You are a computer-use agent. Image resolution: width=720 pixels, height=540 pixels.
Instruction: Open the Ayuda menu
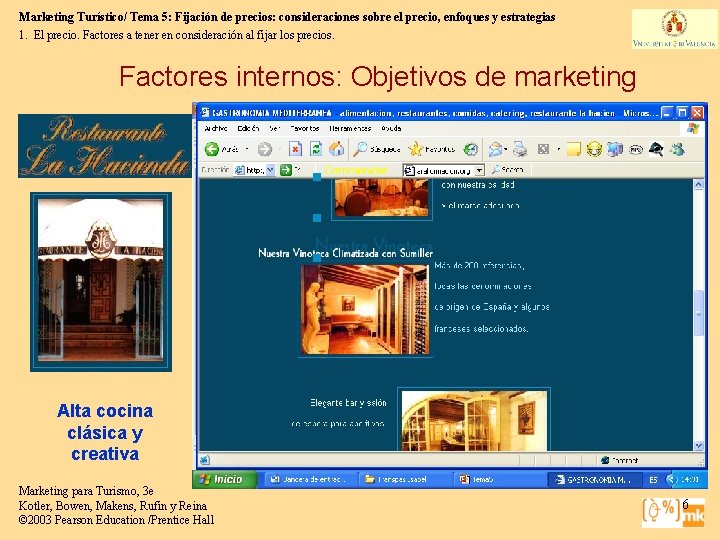point(391,129)
